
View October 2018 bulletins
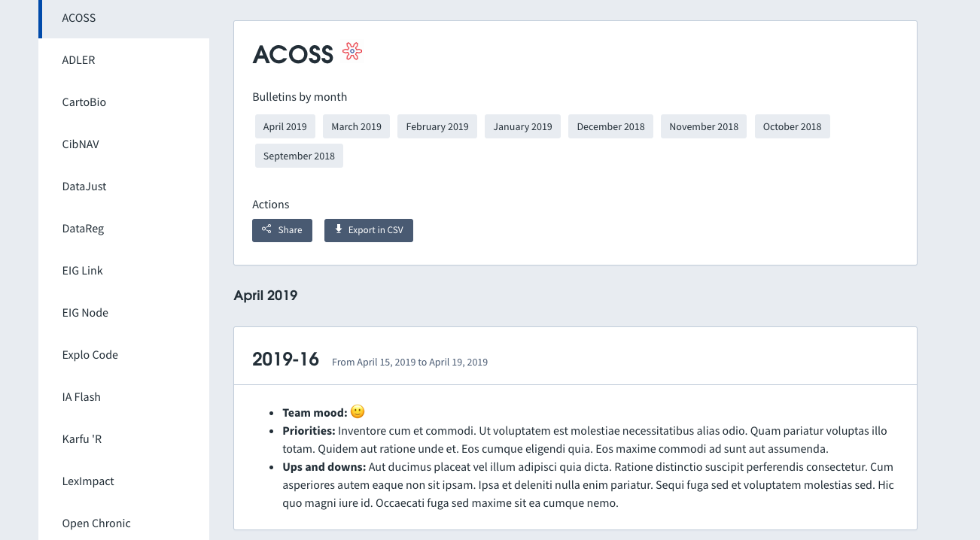coord(792,126)
